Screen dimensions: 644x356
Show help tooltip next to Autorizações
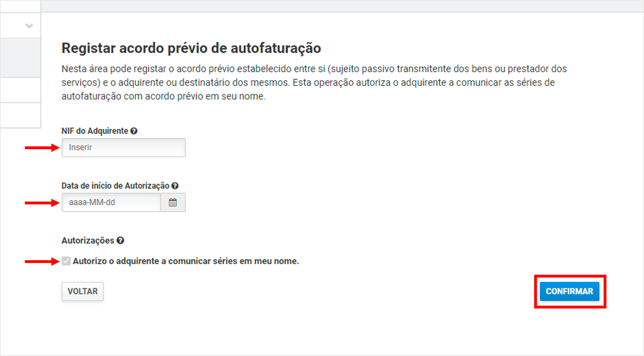[x=121, y=241]
